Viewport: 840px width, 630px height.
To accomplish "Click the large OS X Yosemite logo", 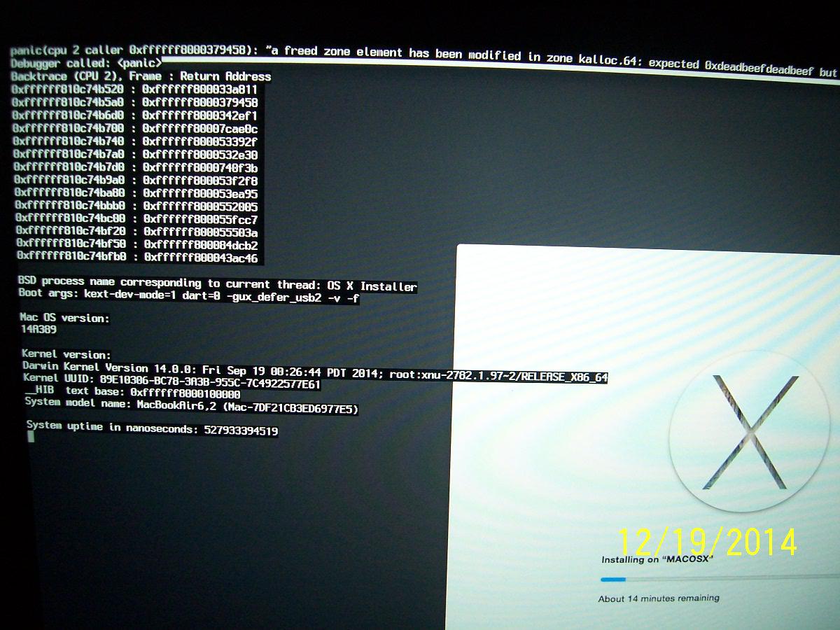I will pos(745,433).
